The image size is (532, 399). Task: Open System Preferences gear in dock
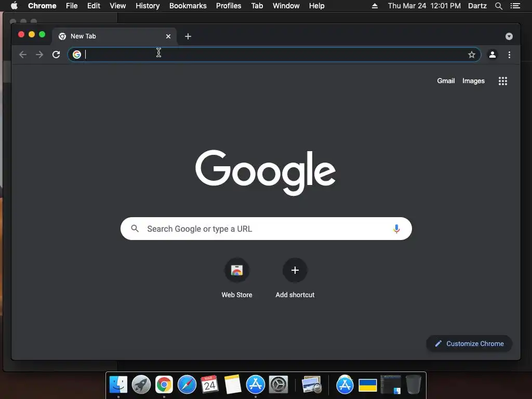coord(278,385)
